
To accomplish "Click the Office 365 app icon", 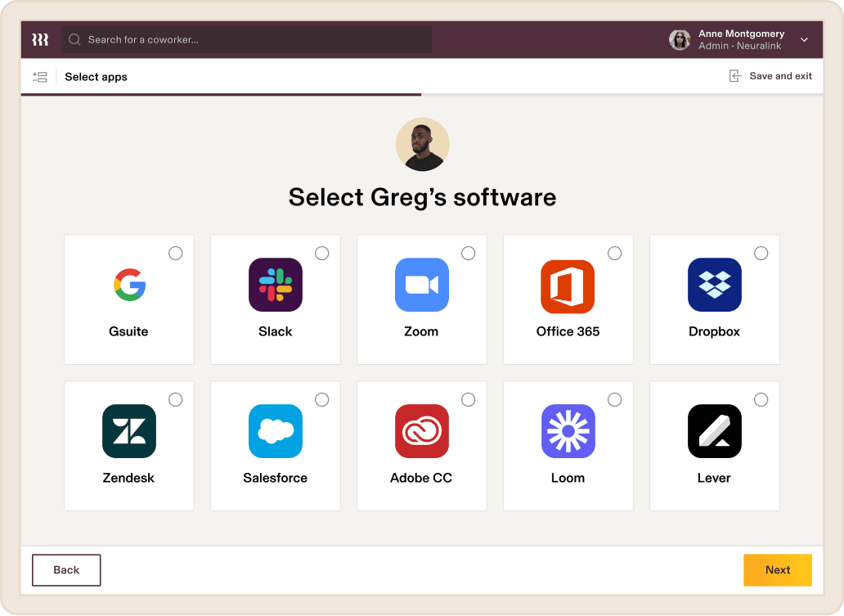I will click(568, 285).
